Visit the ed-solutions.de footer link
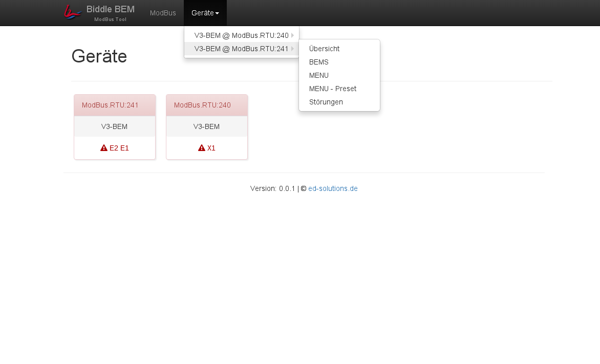 333,188
